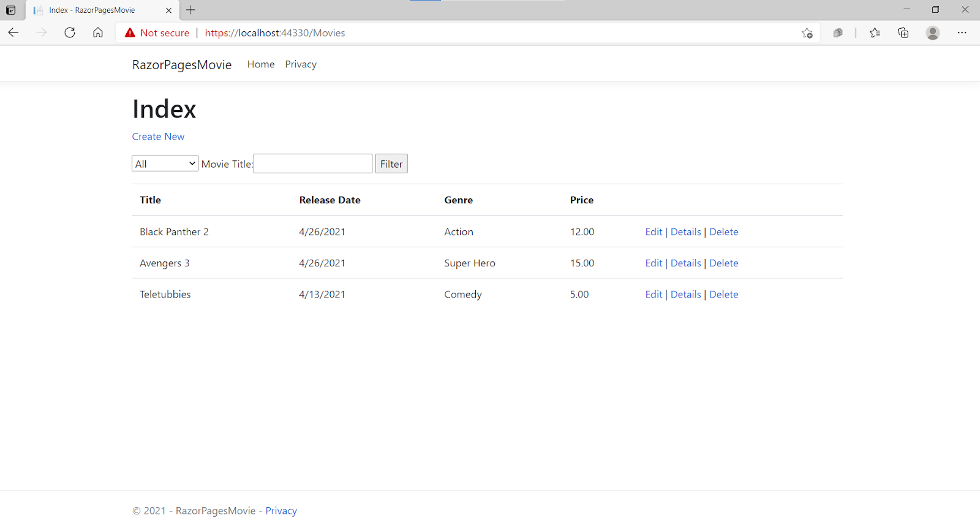The width and height of the screenshot is (980, 526).
Task: Click the 4/13/2021 release date cell
Action: pyautogui.click(x=322, y=294)
